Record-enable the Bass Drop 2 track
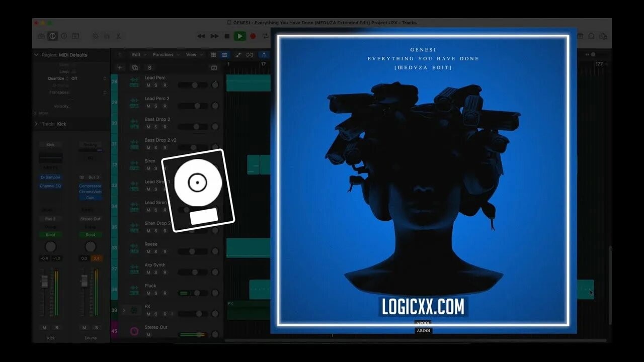The image size is (644, 362). [165, 127]
